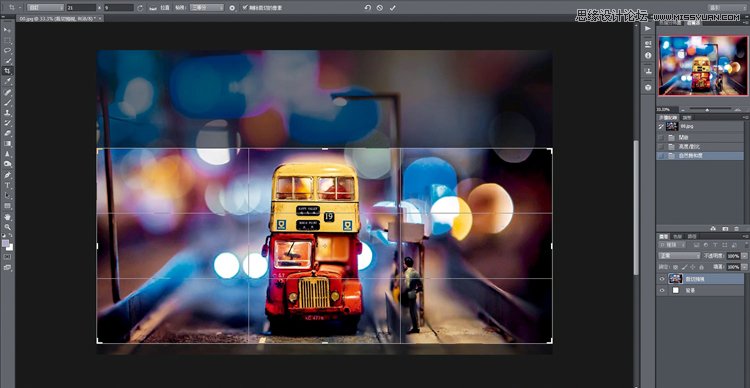This screenshot has width=750, height=388.
Task: Toggle Quick Mask mode icon
Action: coord(8,257)
